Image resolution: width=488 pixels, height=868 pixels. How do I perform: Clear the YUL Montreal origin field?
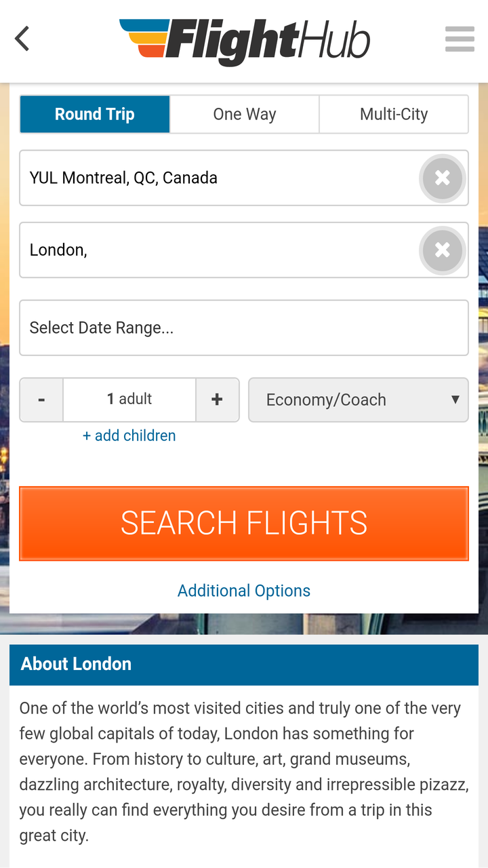(x=442, y=178)
